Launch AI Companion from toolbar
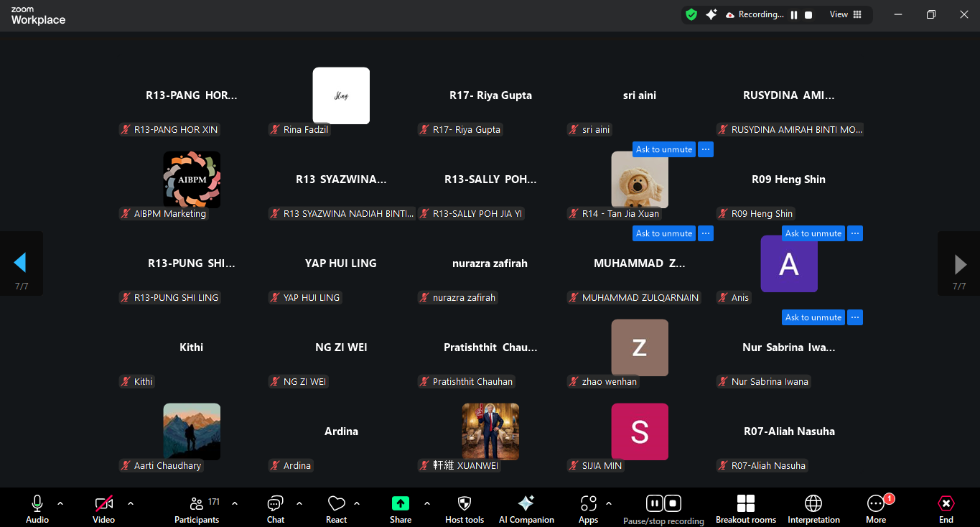The width and height of the screenshot is (980, 527). click(x=526, y=508)
